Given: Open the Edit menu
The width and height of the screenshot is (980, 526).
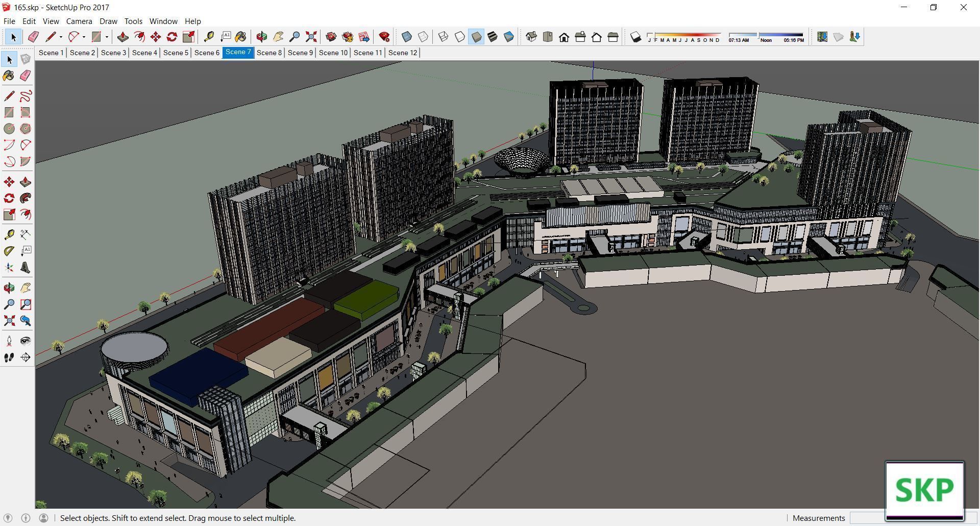Looking at the screenshot, I should [29, 21].
